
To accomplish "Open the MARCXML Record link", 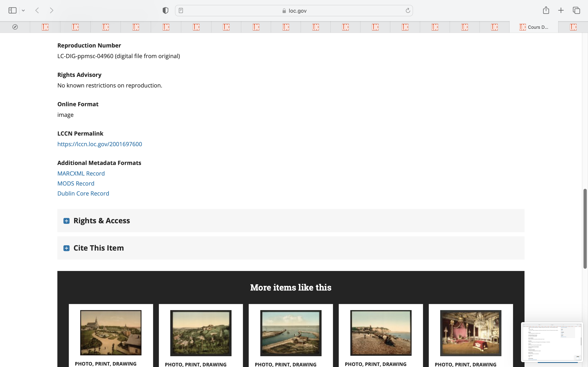I will pos(81,173).
